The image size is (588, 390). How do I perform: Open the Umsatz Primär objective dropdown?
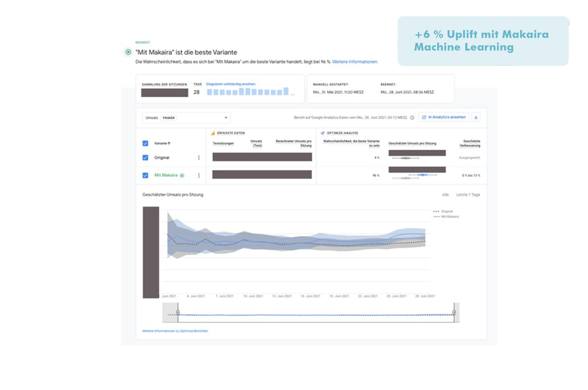(x=186, y=118)
